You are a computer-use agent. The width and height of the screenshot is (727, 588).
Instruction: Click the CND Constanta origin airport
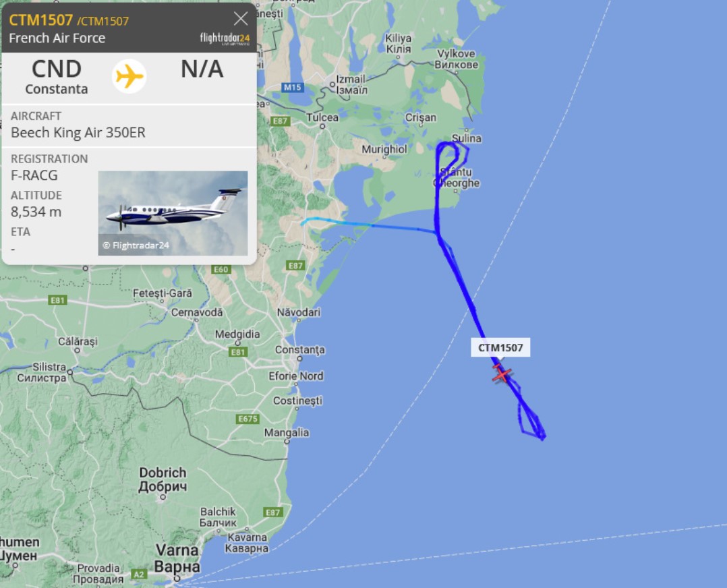coord(57,77)
